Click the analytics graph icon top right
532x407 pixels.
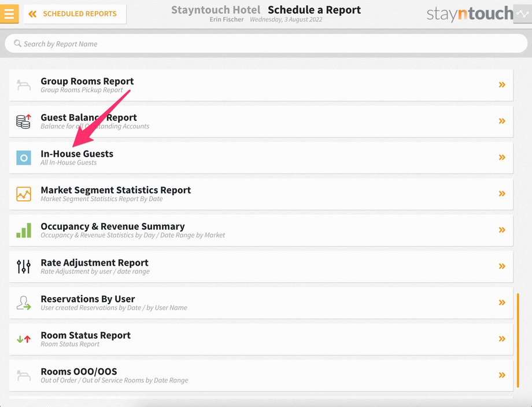tap(523, 14)
